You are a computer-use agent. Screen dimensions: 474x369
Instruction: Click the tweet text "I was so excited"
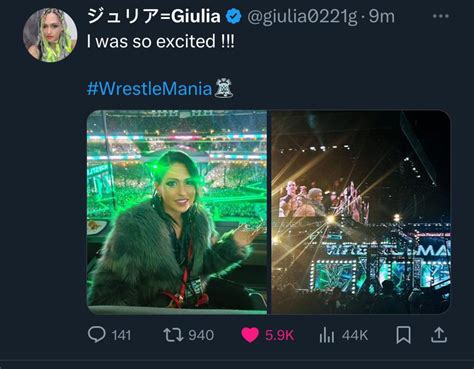(151, 41)
